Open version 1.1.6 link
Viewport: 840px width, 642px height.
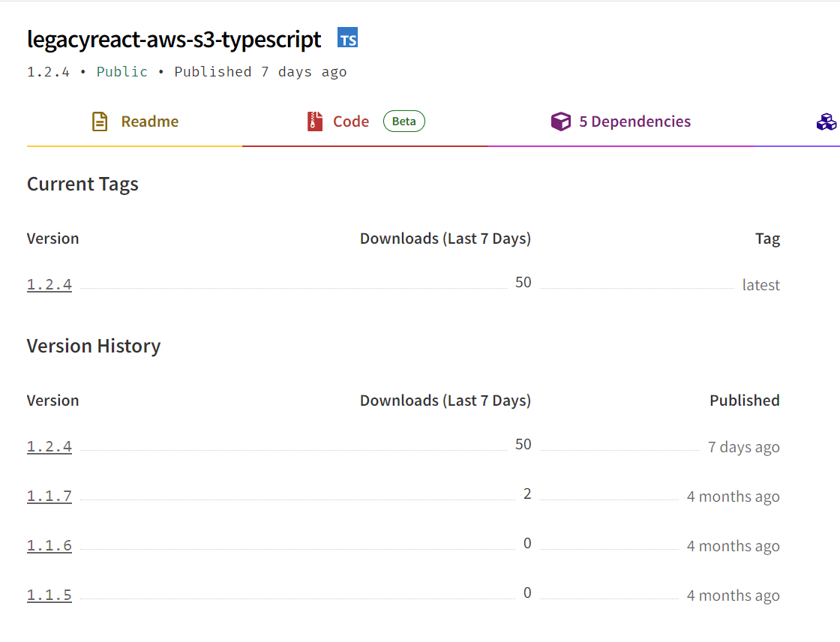49,545
